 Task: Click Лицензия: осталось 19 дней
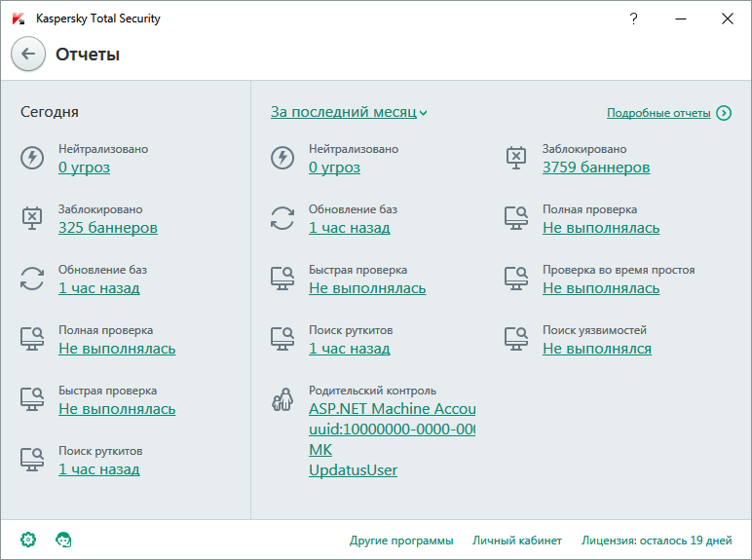click(657, 541)
